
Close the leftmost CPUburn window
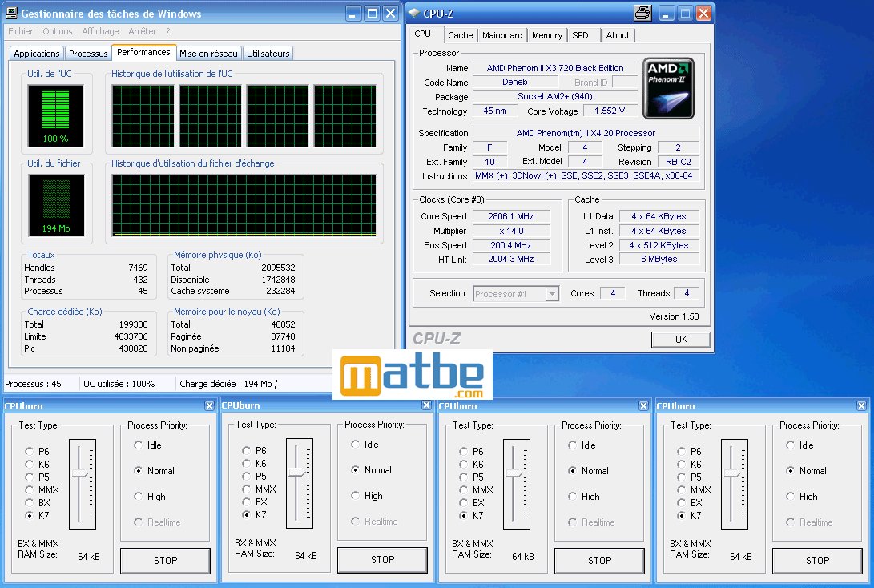(x=209, y=405)
